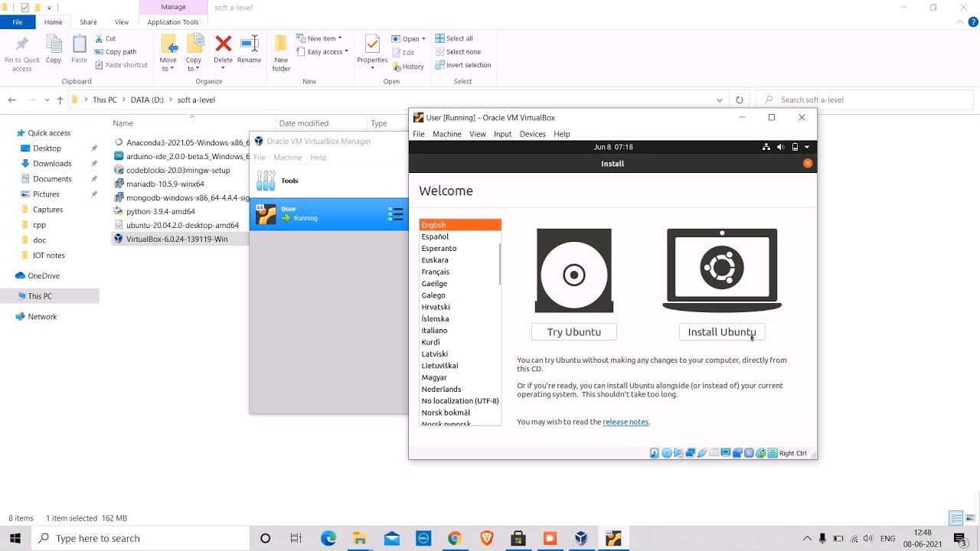Click the Install Ubuntu button
Image resolution: width=980 pixels, height=551 pixels.
(x=722, y=331)
